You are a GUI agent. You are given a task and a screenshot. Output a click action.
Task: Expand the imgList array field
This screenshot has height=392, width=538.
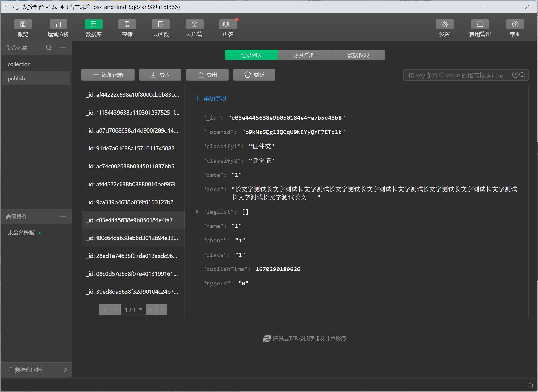197,212
